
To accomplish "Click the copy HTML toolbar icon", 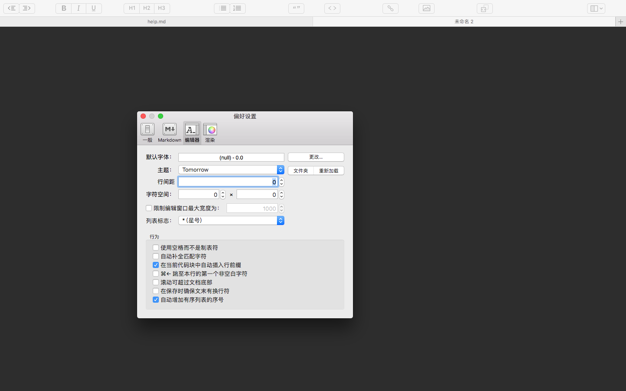I will click(x=484, y=8).
